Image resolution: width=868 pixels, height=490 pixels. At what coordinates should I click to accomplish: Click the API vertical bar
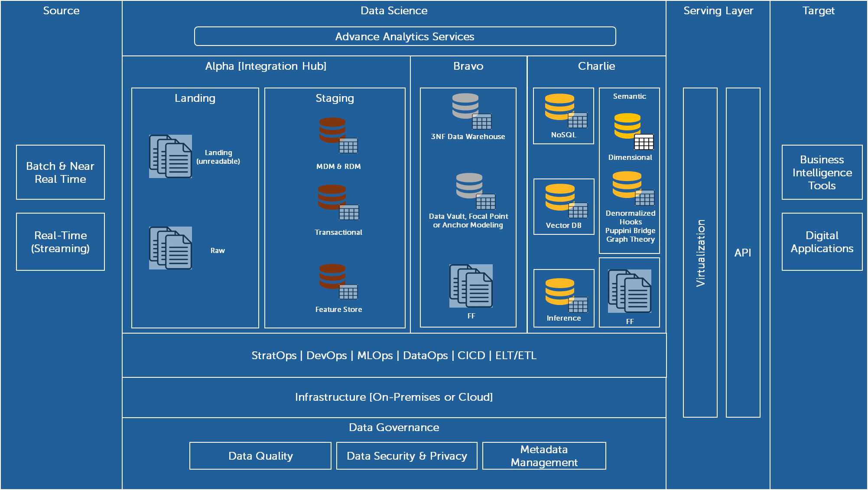click(x=743, y=253)
